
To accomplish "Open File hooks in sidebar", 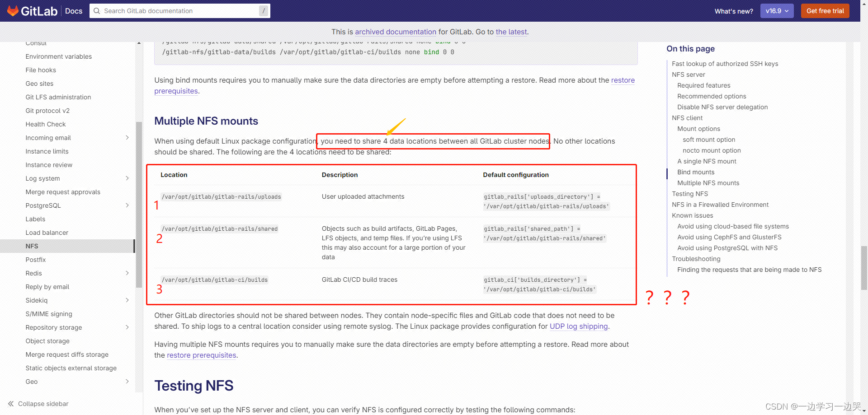I will (41, 70).
